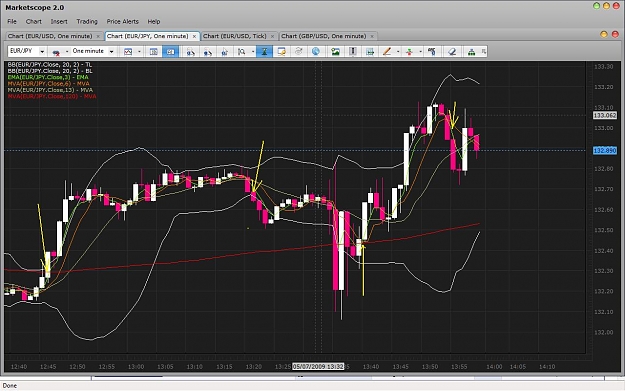The height and width of the screenshot is (391, 625).
Task: Click the icon right of highlighted pane button
Action: 191,51
